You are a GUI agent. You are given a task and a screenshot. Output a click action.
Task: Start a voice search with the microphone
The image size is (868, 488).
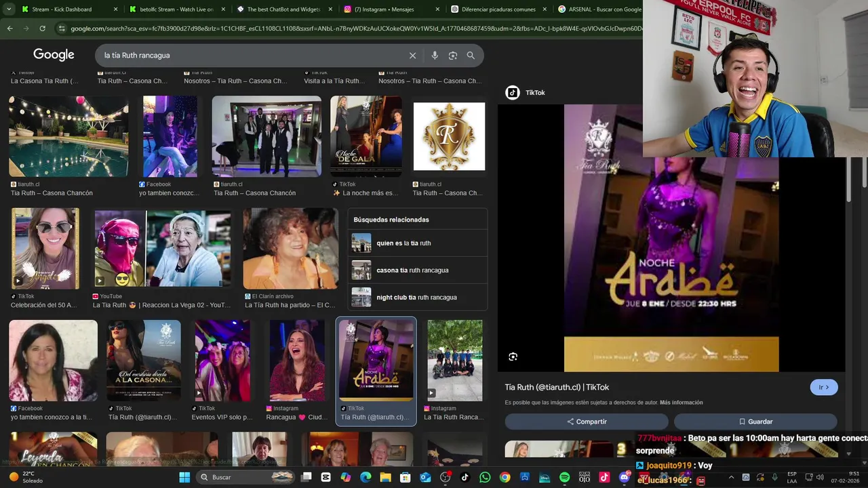click(x=435, y=56)
